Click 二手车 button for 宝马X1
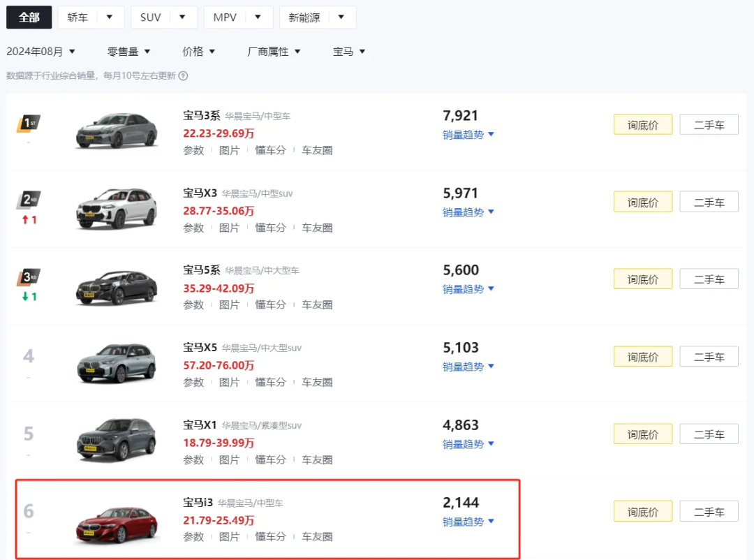The width and height of the screenshot is (754, 560). click(x=709, y=434)
